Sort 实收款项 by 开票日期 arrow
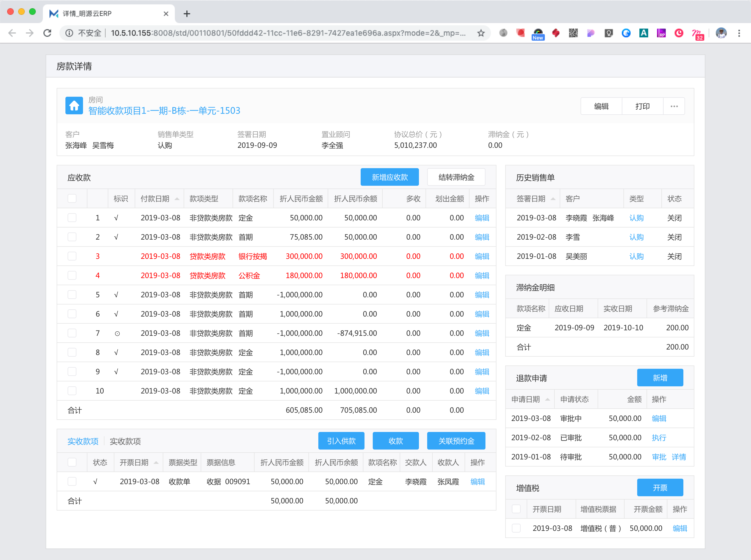The height and width of the screenshot is (560, 751). [156, 462]
